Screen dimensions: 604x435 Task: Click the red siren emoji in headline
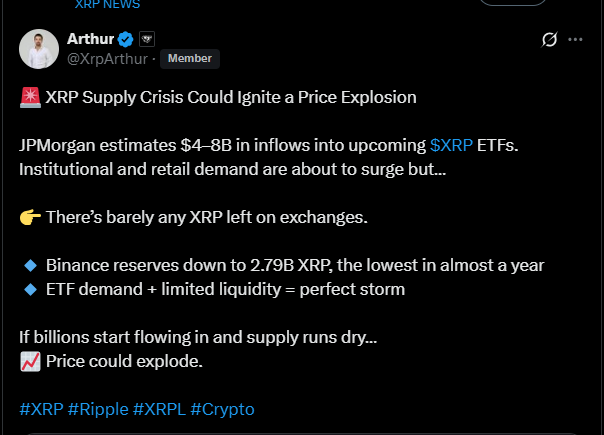pyautogui.click(x=29, y=98)
